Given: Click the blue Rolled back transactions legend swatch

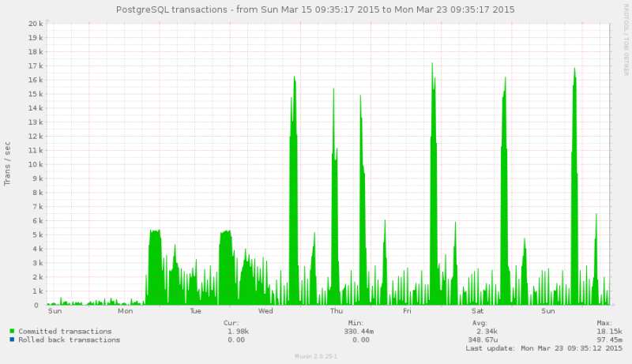Looking at the screenshot, I should click(12, 340).
